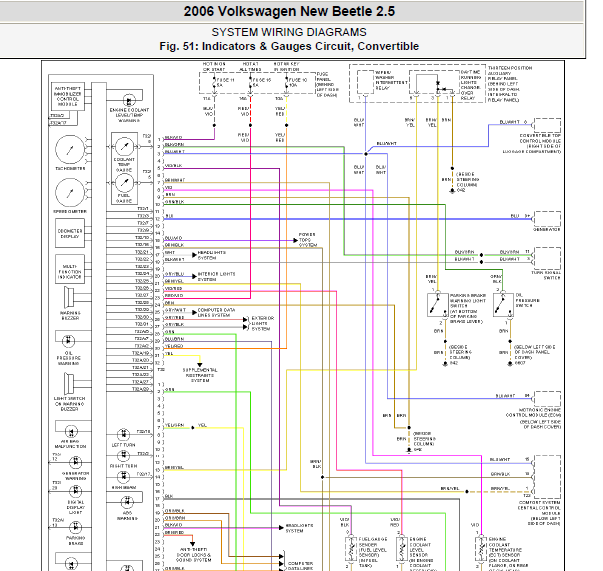Screen dimensions: 603x571
Task: Click the daytime running lights change over relay
Action: pos(435,82)
